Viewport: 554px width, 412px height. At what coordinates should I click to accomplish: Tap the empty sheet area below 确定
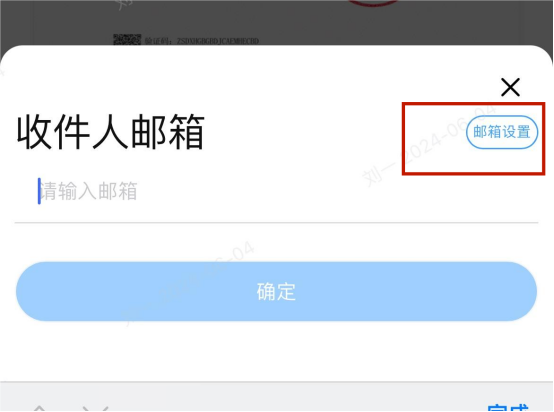(x=276, y=352)
